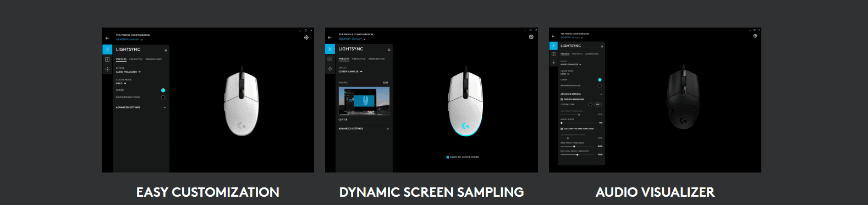Open Desktop Default profile dropdown in Audio Visualizer window

click(x=572, y=37)
